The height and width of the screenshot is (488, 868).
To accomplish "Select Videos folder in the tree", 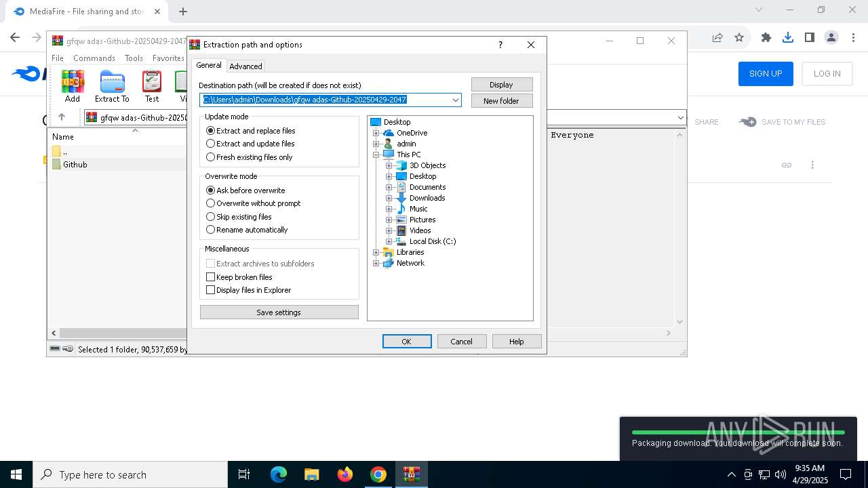I will 420,230.
